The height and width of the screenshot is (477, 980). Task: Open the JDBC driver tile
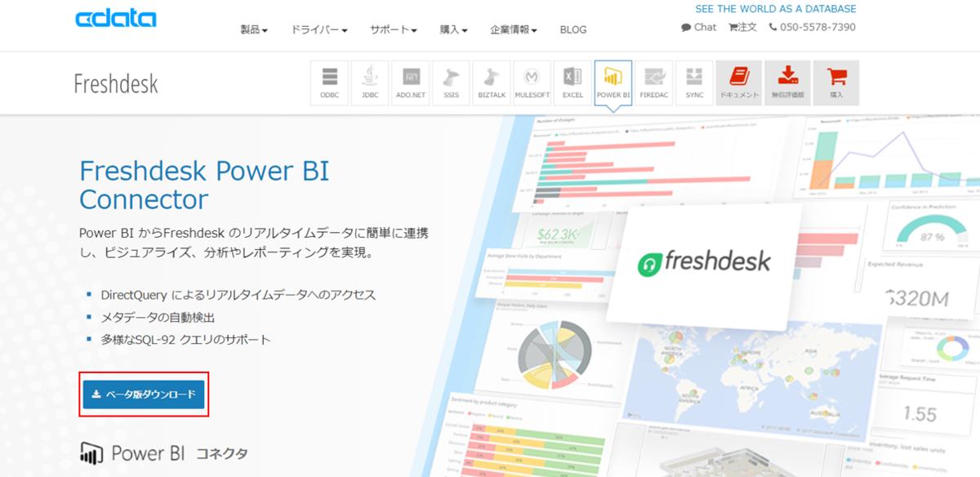click(x=370, y=83)
